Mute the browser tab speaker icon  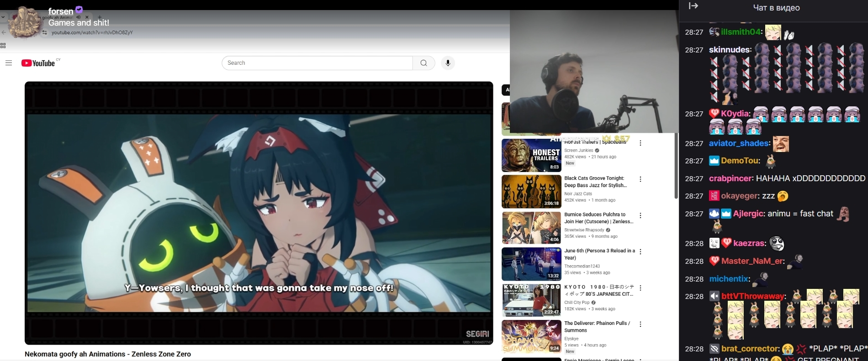point(79,17)
